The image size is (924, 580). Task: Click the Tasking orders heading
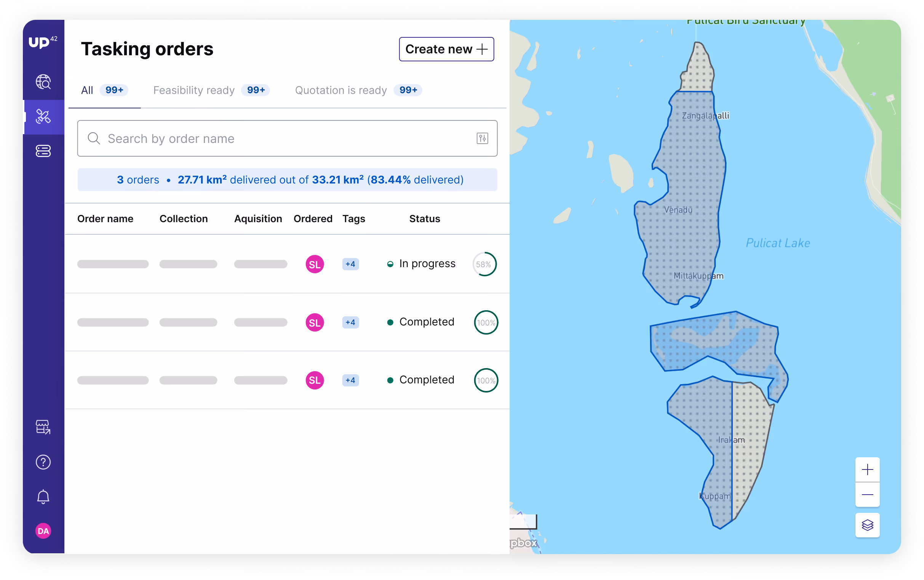click(147, 49)
